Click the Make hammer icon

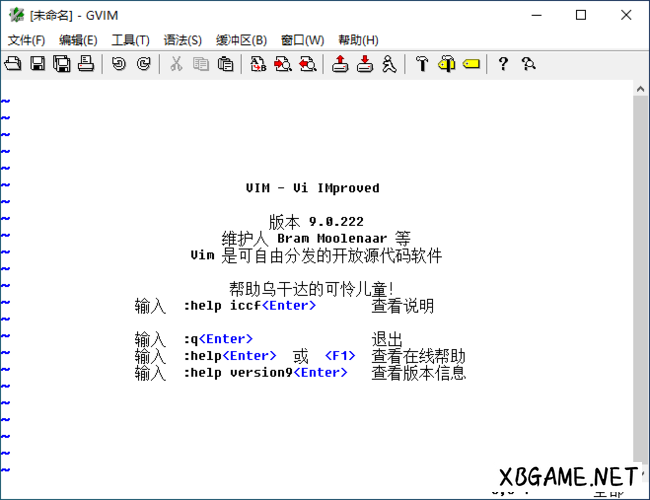pos(422,64)
